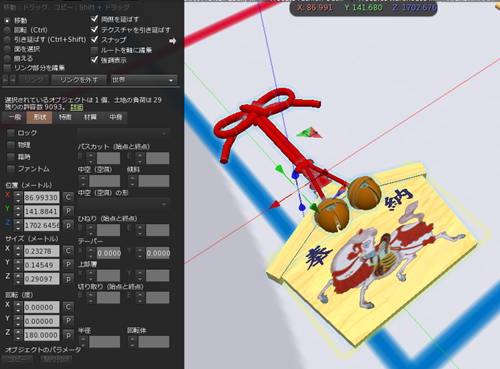The height and width of the screenshot is (369, 500).
Task: Click the size Y input field
Action: pyautogui.click(x=42, y=265)
